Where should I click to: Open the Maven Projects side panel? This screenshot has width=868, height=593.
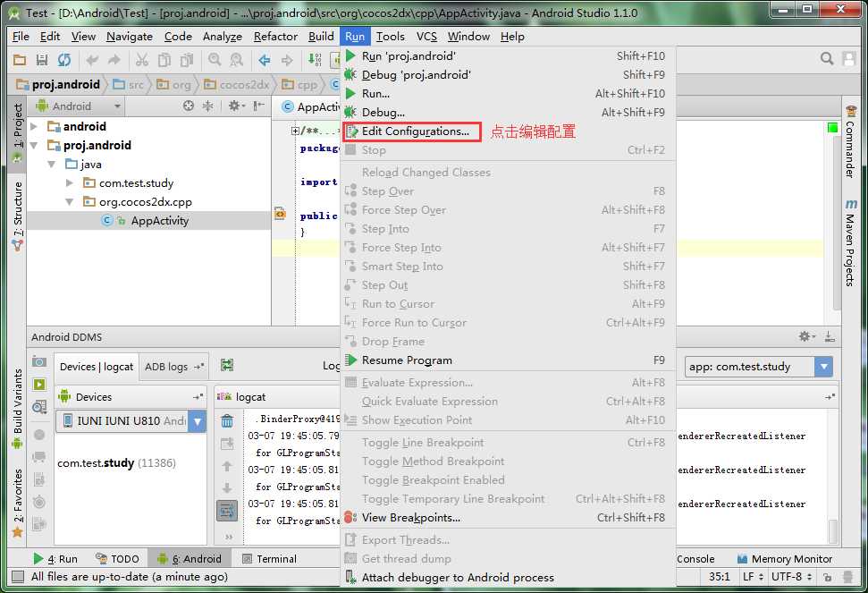tap(850, 242)
